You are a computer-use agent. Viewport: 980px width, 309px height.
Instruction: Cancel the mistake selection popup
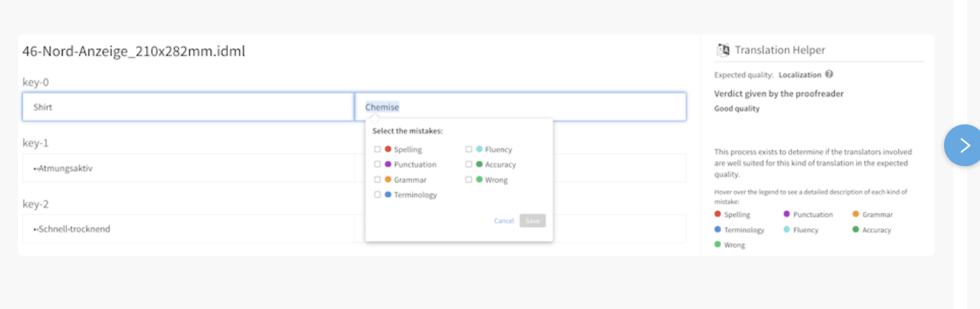(x=504, y=221)
